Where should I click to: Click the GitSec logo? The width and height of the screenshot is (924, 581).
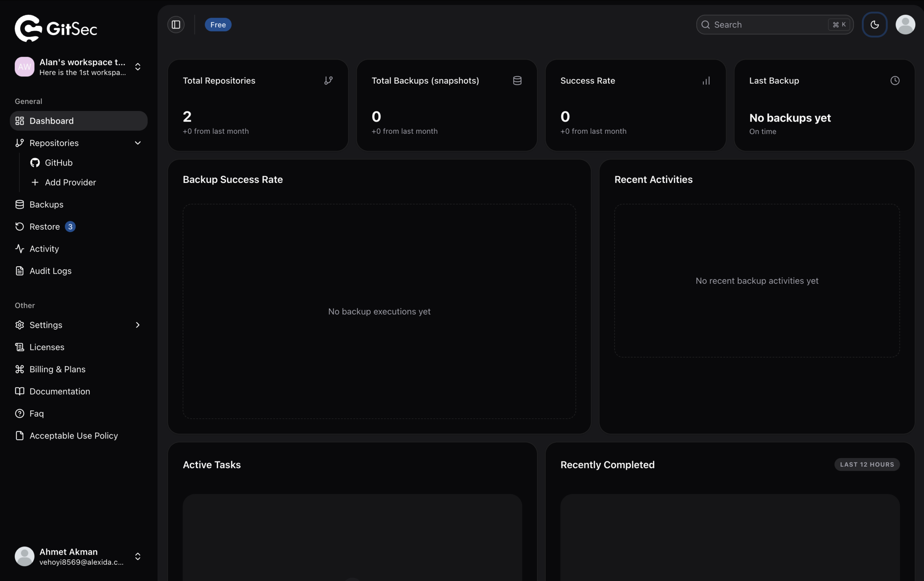(56, 28)
